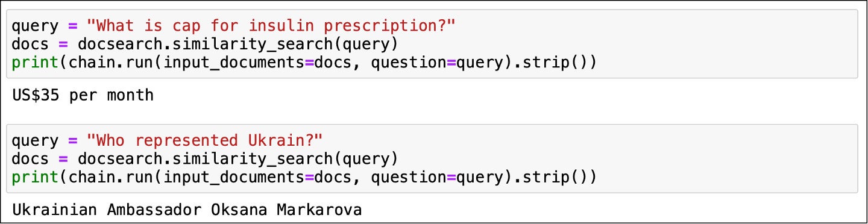The height and width of the screenshot is (224, 868).
Task: Click the word 'query' in first cell
Action: 36,26
